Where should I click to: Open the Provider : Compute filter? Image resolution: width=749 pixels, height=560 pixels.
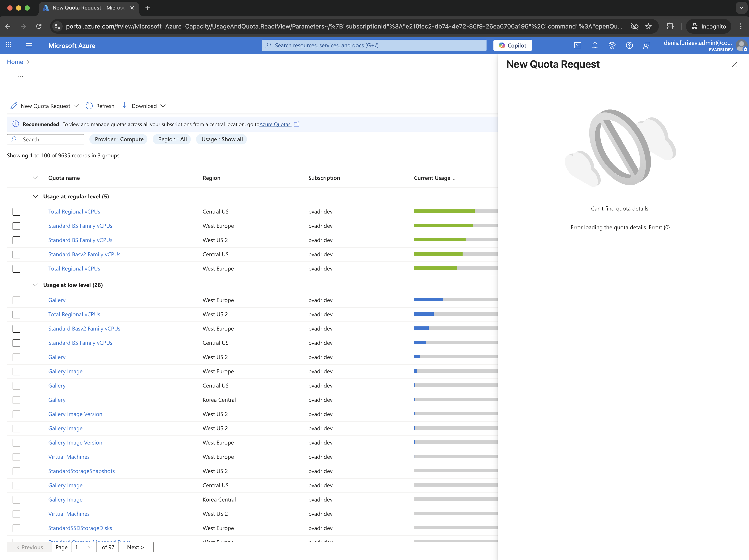coord(119,139)
